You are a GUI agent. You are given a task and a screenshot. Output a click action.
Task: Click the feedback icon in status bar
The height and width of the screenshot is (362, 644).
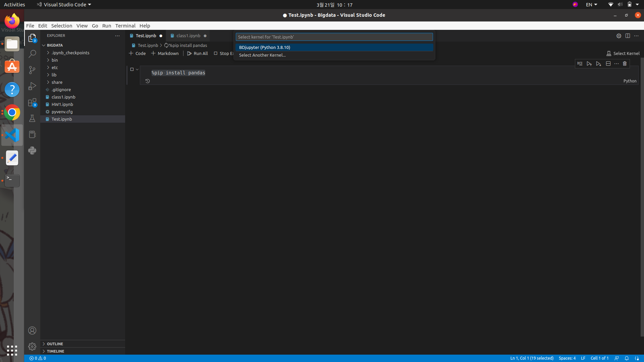tap(616, 358)
